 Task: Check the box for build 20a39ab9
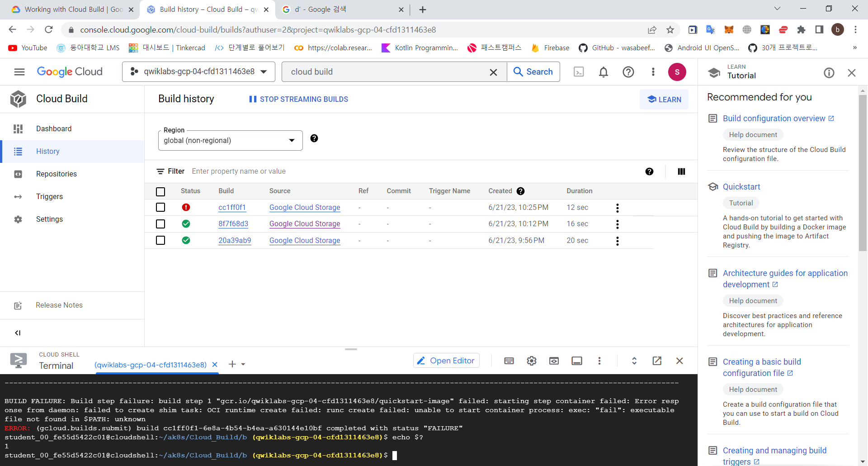160,240
